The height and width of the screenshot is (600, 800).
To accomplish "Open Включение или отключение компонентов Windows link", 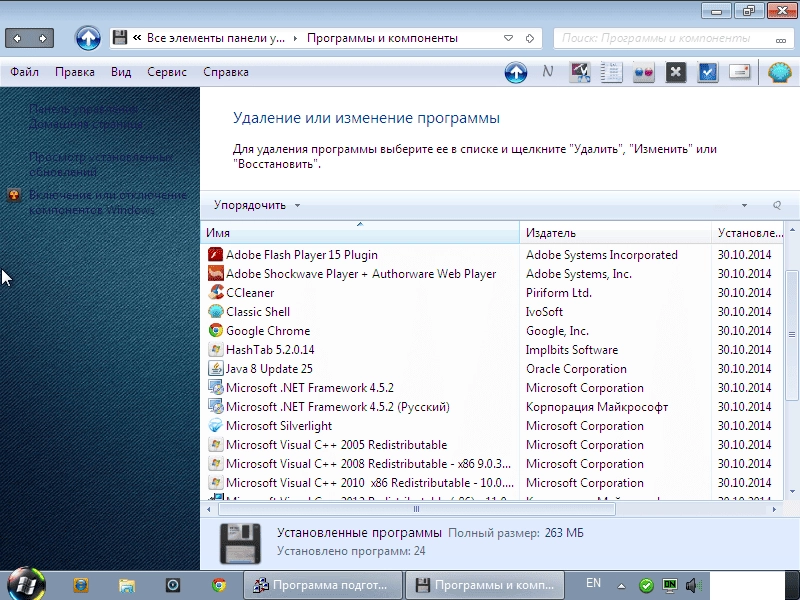I will [x=108, y=203].
